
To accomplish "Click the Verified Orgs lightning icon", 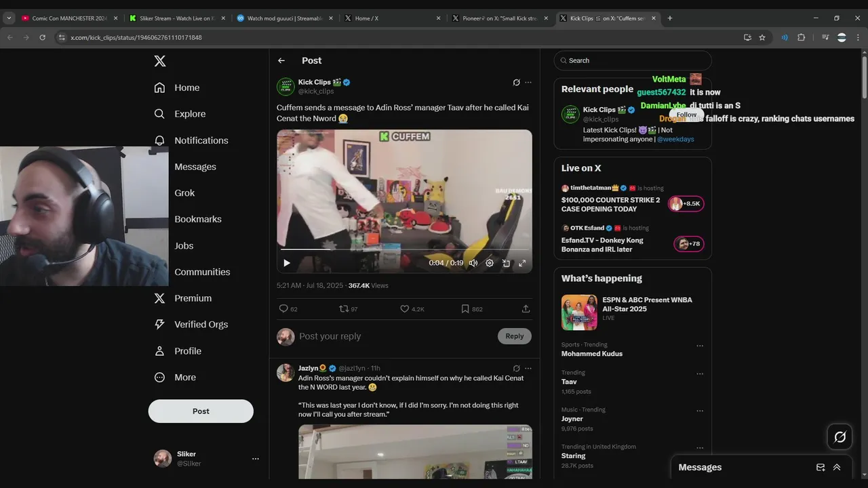I will pos(159,325).
